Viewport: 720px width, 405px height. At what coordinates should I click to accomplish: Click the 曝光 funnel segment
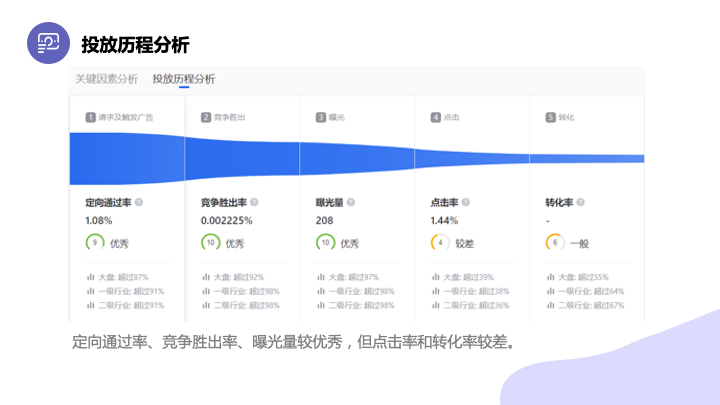(x=357, y=158)
